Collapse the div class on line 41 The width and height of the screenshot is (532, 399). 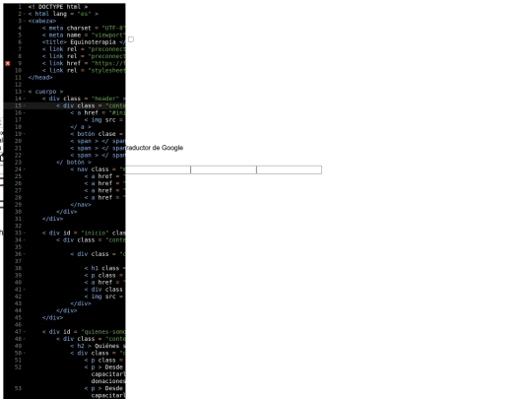(x=25, y=290)
